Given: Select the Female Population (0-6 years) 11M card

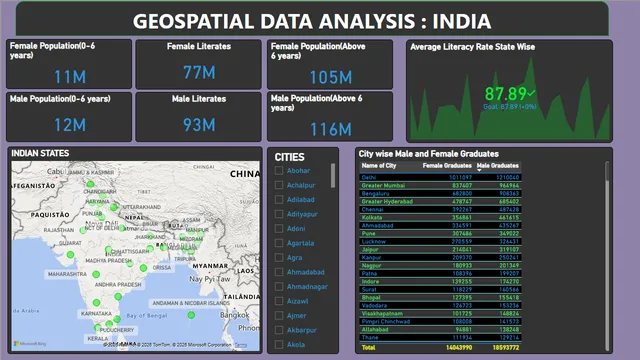Looking at the screenshot, I should pos(69,64).
